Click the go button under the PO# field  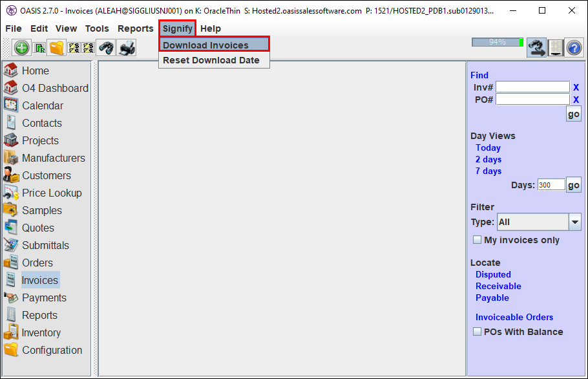pyautogui.click(x=573, y=114)
